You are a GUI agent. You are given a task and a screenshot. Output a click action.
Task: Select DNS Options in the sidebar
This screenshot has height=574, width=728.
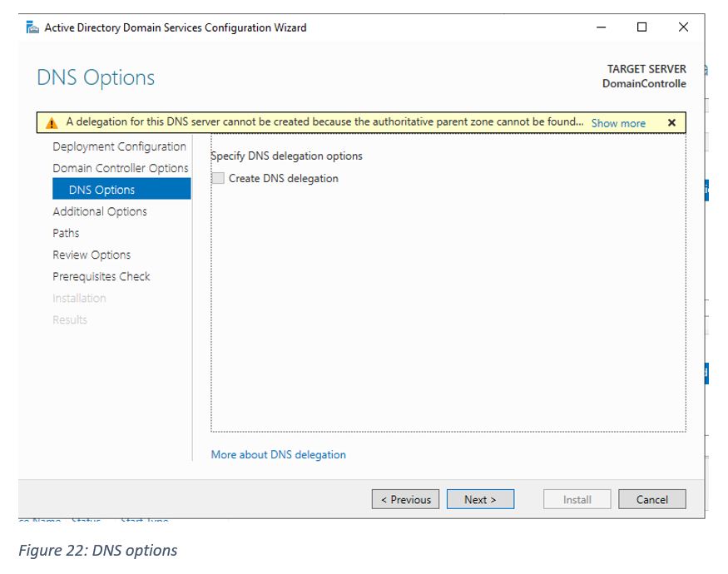pyautogui.click(x=102, y=190)
